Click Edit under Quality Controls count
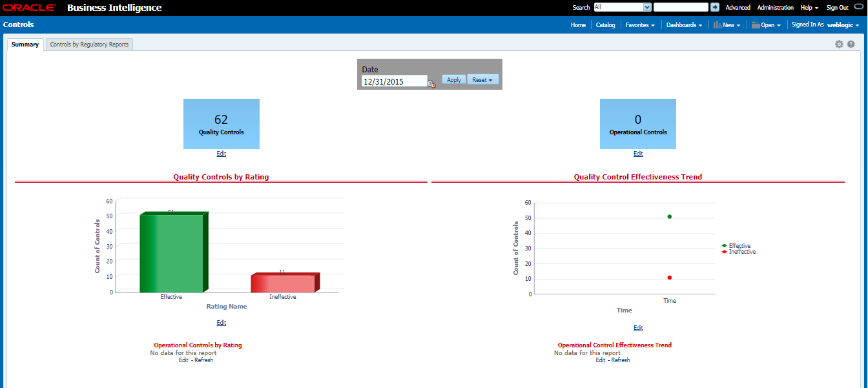 coord(221,153)
